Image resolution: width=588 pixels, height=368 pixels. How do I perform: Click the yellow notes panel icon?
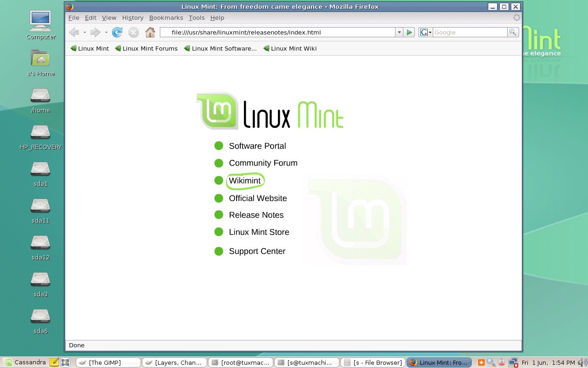54,362
